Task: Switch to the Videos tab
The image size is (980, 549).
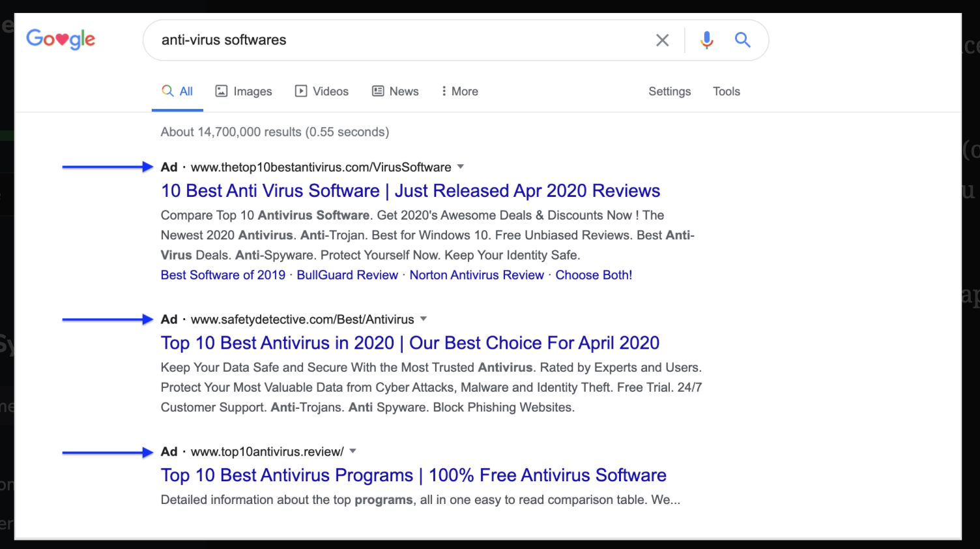Action: tap(322, 91)
